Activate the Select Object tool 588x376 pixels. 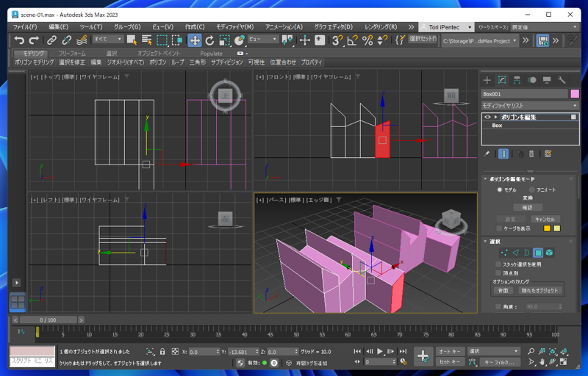click(x=132, y=40)
